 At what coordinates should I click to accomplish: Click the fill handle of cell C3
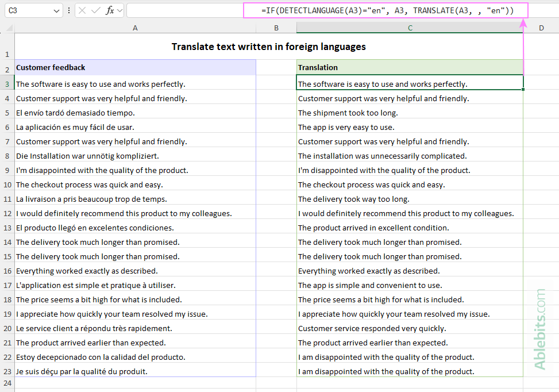point(523,89)
